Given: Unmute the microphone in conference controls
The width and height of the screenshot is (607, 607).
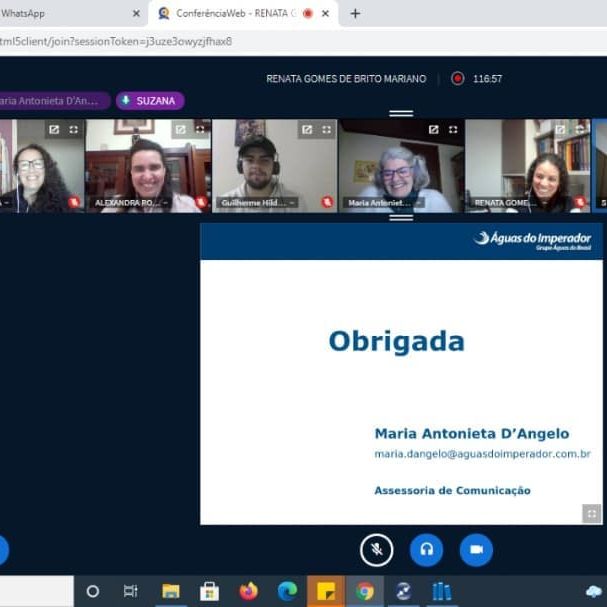Looking at the screenshot, I should [377, 549].
